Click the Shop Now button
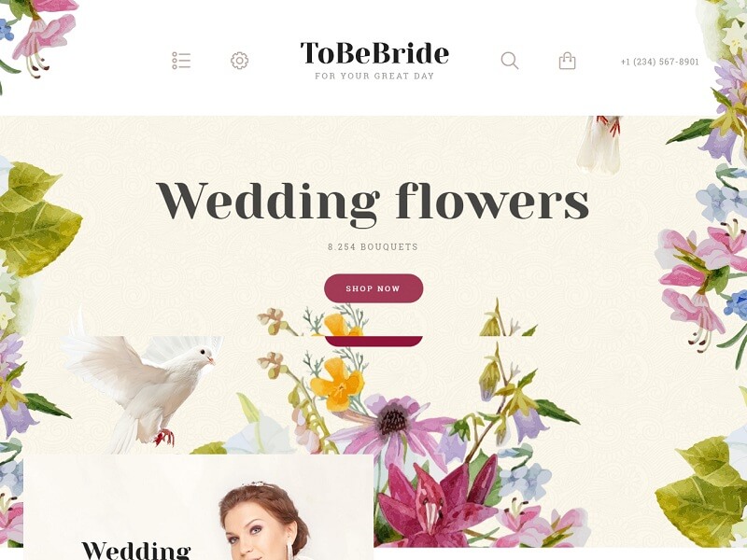 click(x=373, y=288)
